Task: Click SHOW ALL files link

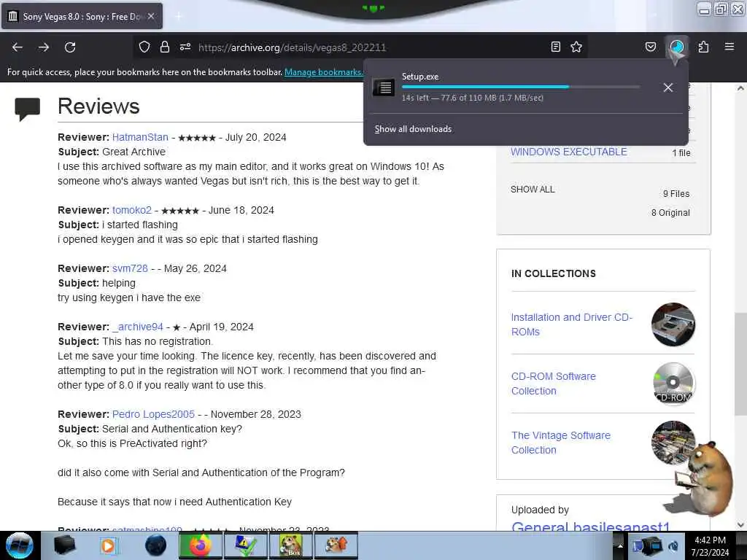Action: click(x=533, y=190)
